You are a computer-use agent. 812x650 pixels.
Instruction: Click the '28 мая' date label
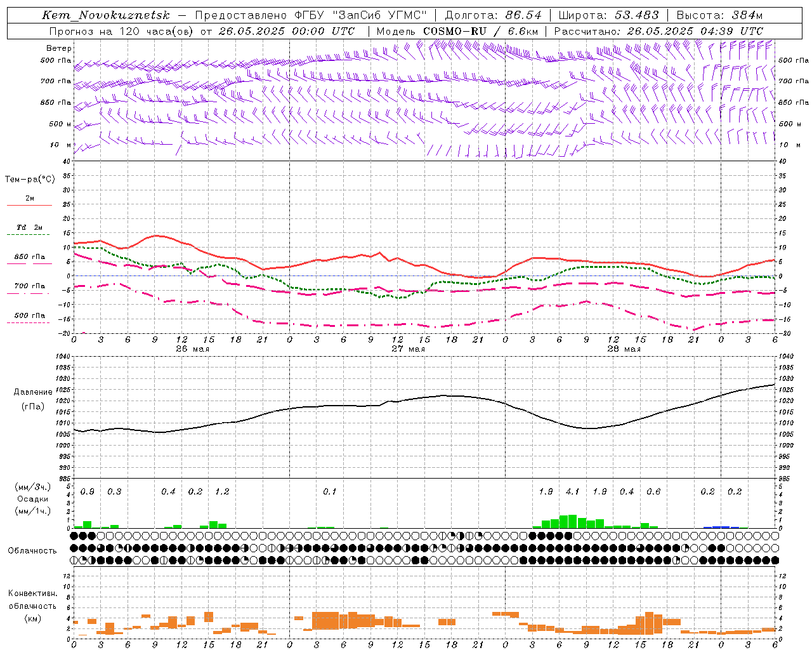click(x=624, y=349)
